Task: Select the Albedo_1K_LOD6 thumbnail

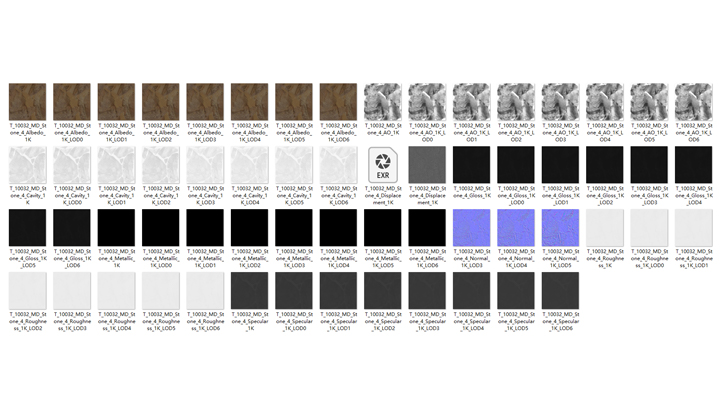Action: [339, 101]
